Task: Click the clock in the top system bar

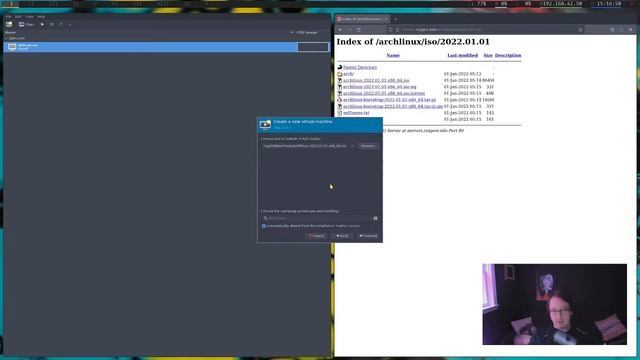Action: point(609,4)
